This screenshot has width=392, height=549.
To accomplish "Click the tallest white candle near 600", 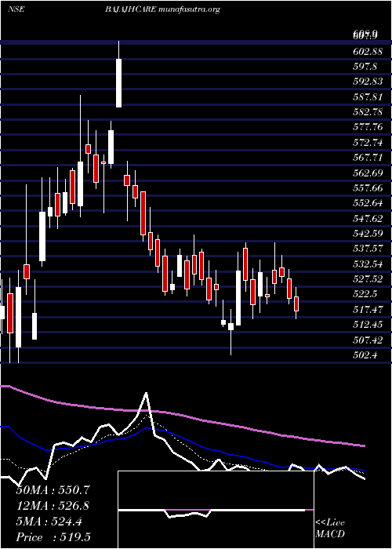I will (x=118, y=83).
